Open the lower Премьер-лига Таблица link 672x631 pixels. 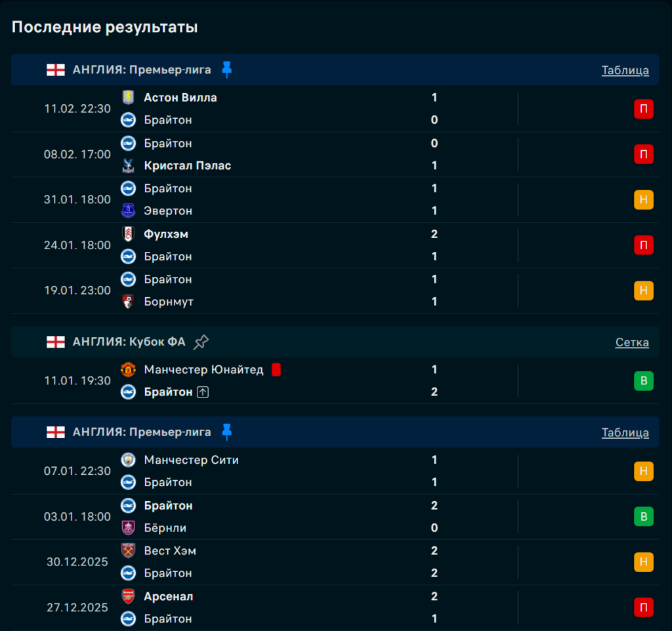(625, 433)
